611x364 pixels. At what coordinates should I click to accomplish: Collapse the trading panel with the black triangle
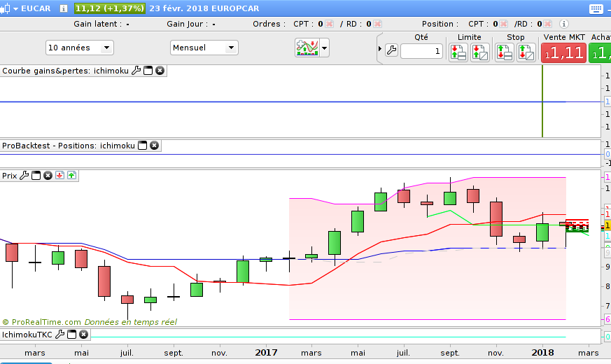pyautogui.click(x=380, y=49)
